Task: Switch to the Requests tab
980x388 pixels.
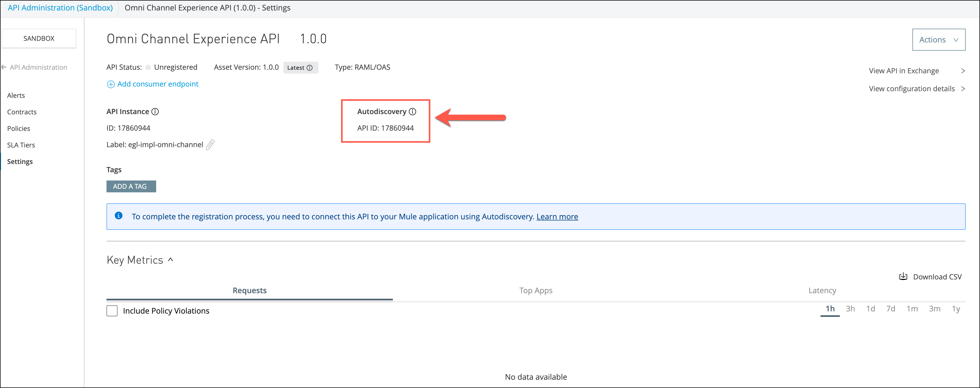Action: [x=250, y=291]
